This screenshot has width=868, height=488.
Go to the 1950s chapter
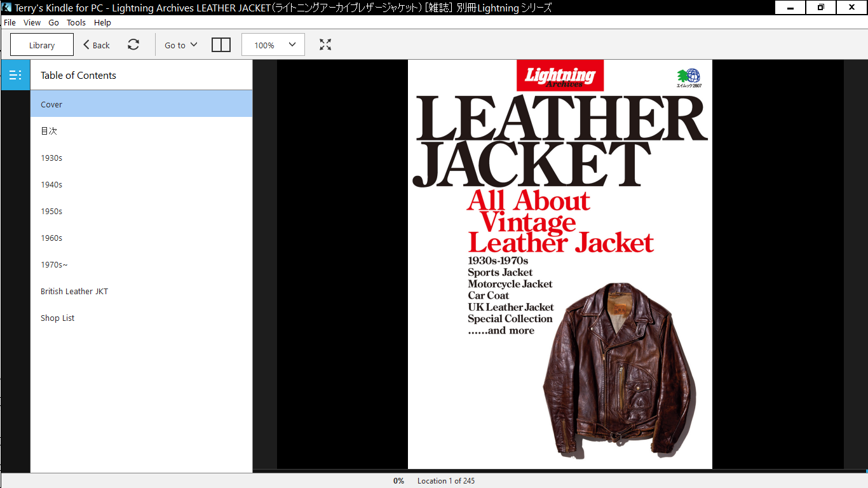[x=141, y=211]
